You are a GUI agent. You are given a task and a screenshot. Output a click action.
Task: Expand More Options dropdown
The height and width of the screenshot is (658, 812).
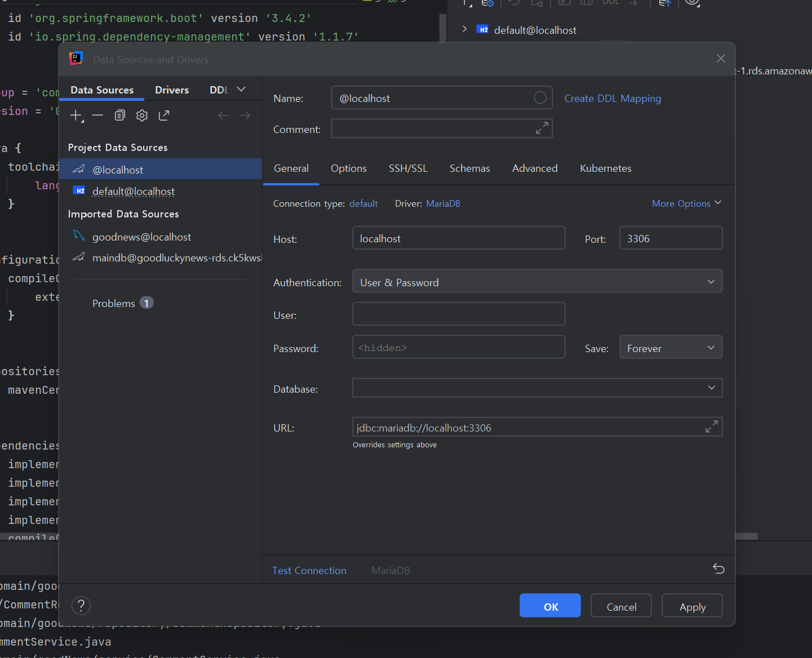click(687, 203)
